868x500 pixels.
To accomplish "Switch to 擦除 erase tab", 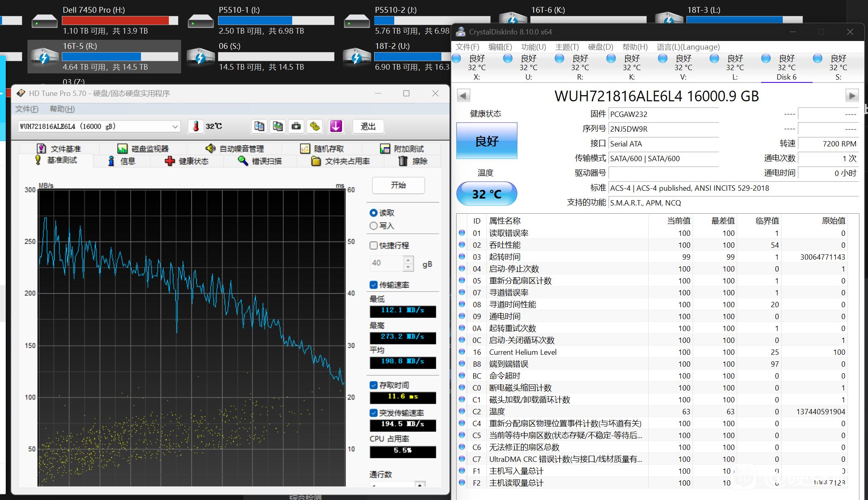I will coord(413,161).
